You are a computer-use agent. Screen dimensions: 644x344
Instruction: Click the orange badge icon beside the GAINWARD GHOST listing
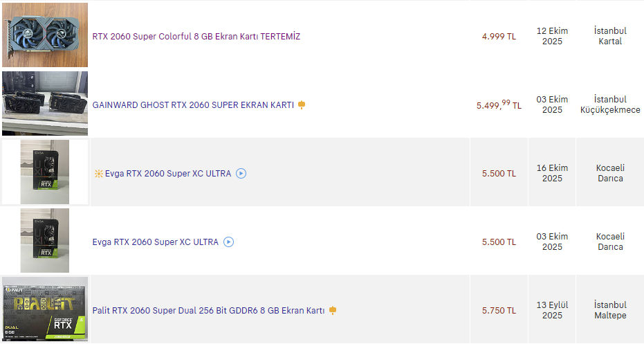click(302, 105)
